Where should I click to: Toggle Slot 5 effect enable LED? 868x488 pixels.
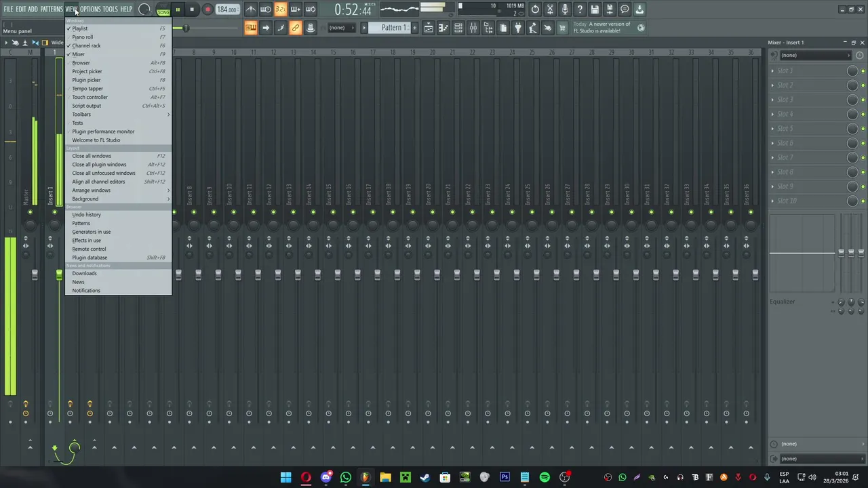pos(863,129)
